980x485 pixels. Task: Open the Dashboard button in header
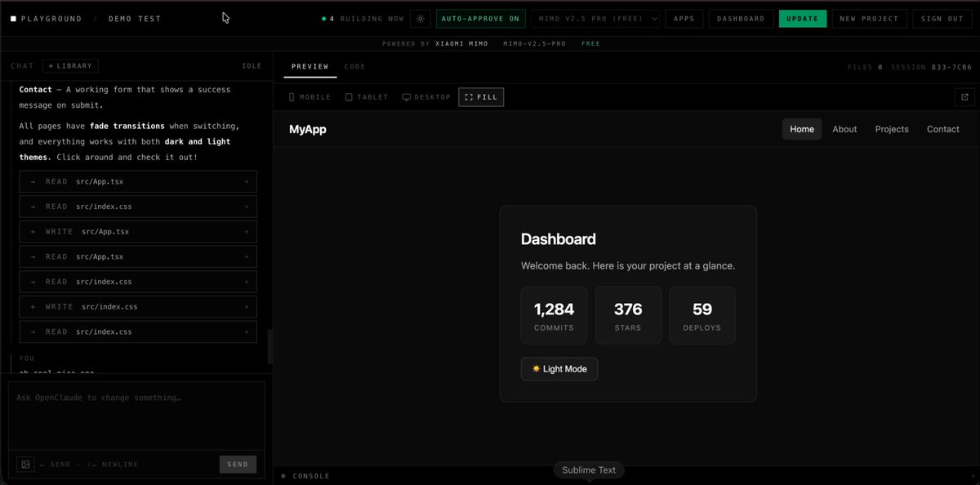click(x=741, y=19)
